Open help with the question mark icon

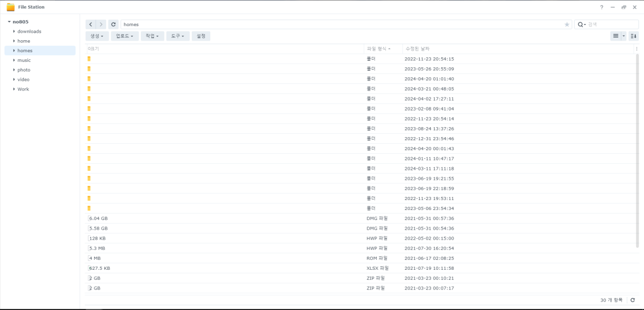click(602, 7)
